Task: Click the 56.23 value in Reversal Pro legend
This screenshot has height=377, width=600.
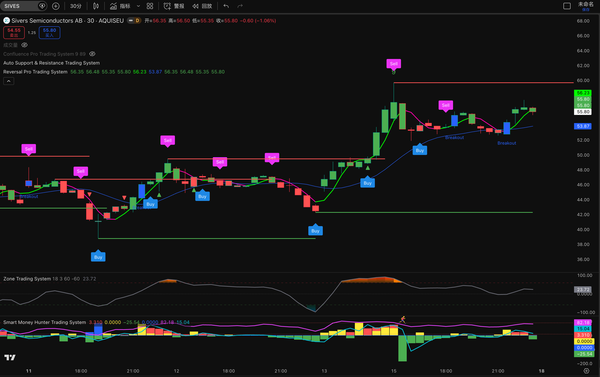Action: click(139, 72)
